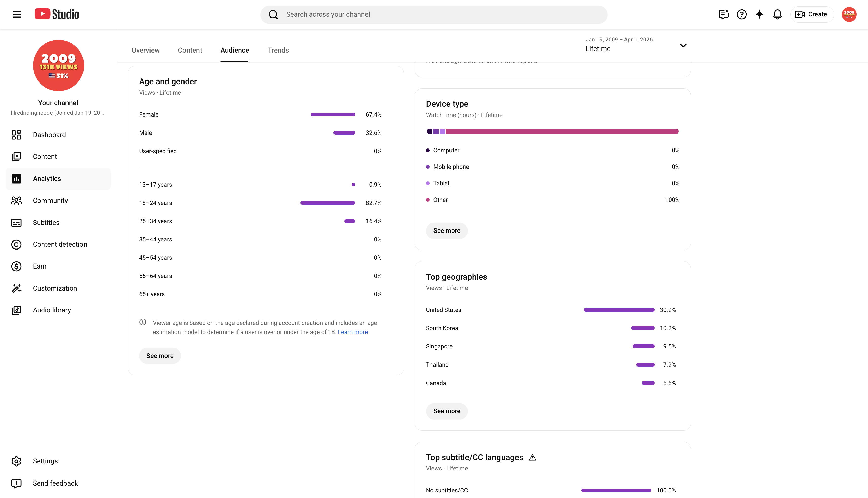Click See more under Top geographies
868x498 pixels.
point(447,411)
